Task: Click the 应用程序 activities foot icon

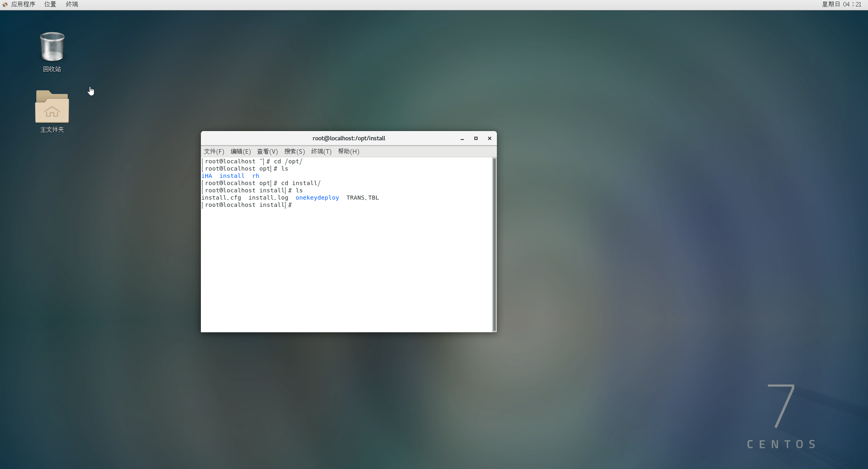Action: tap(5, 4)
